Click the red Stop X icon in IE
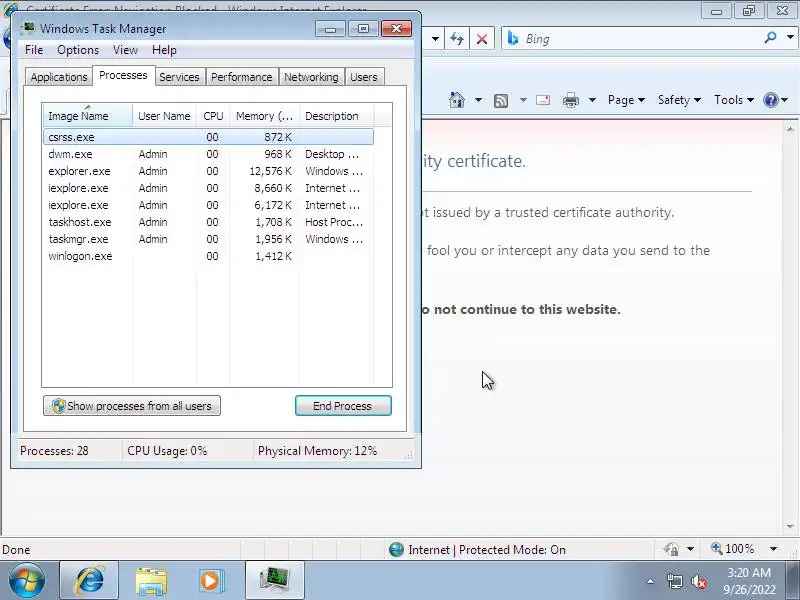This screenshot has width=800, height=600. pos(482,39)
